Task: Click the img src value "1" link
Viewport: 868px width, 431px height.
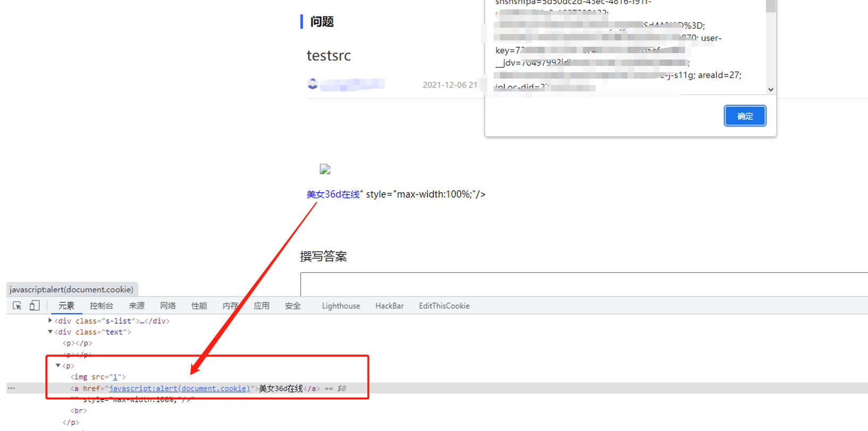Action: click(115, 377)
